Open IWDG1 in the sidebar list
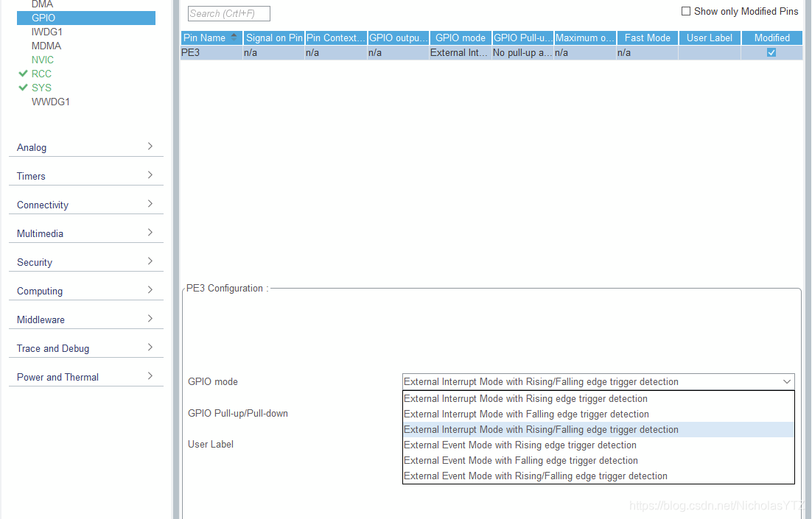 [46, 32]
